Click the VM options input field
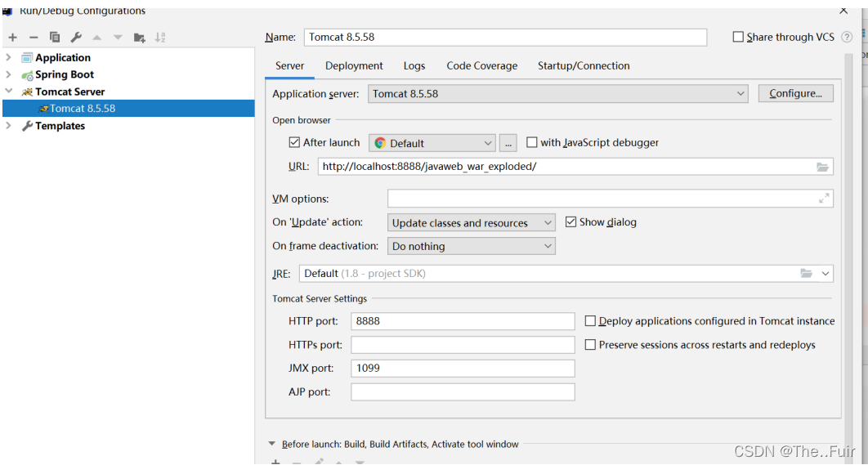 click(611, 199)
